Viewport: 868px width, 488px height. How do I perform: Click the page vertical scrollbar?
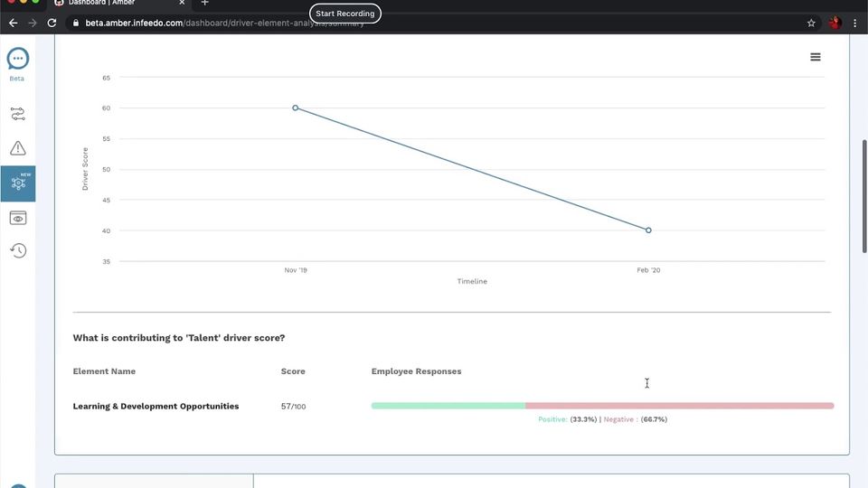coord(864,196)
